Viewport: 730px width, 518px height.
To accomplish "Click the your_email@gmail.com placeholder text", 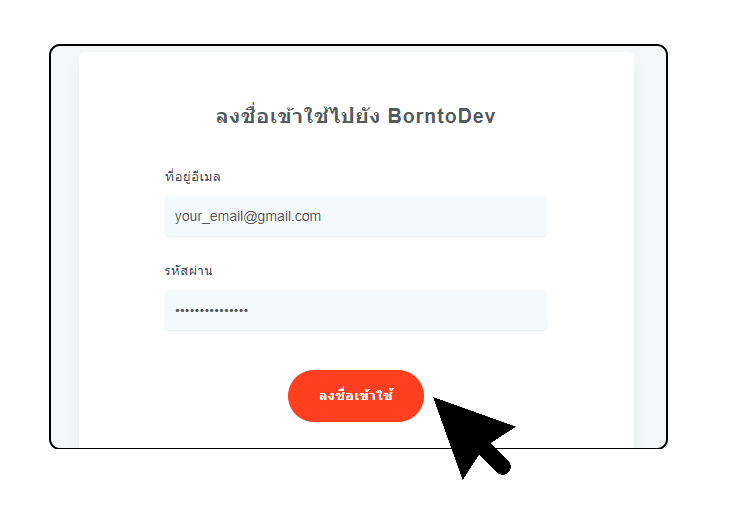I will [248, 216].
